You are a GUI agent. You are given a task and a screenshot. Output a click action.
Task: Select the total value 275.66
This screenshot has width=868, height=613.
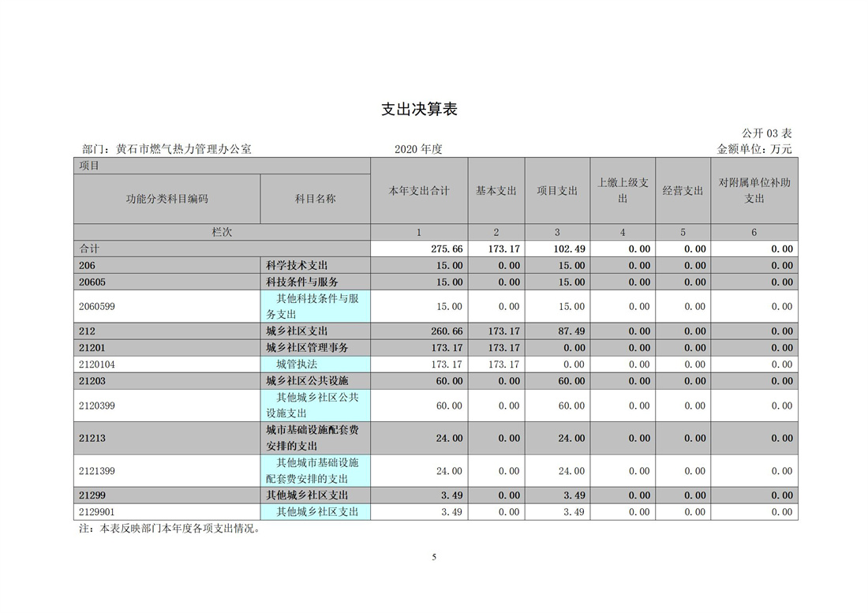[x=447, y=249]
